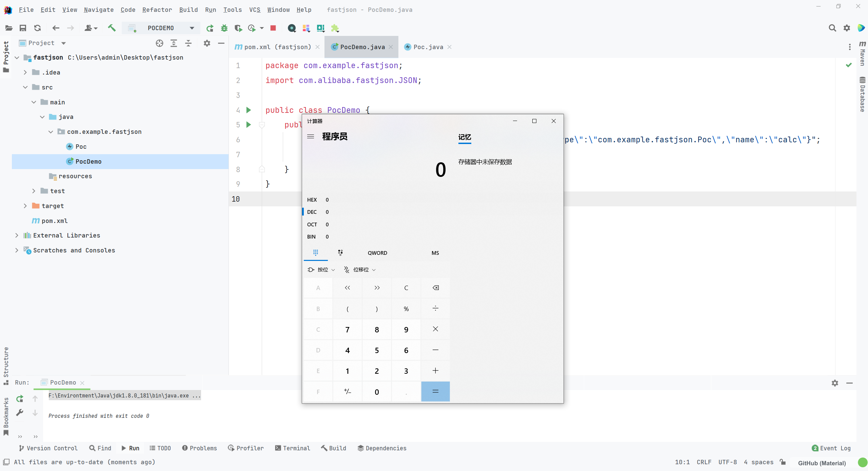Stop the running process
The width and height of the screenshot is (868, 471).
pos(273,28)
